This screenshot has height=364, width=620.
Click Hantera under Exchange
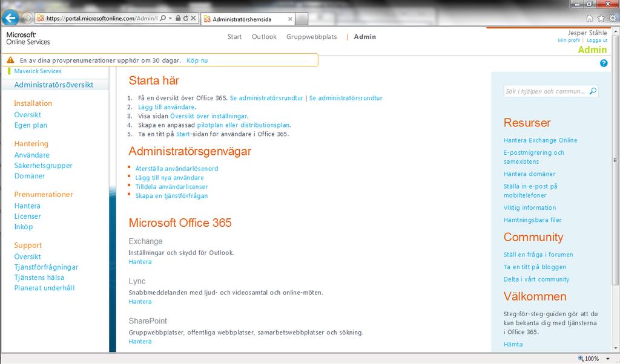point(140,262)
